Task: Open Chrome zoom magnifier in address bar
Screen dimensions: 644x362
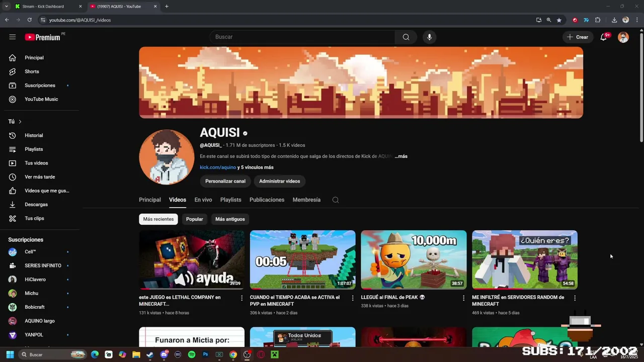Action: pos(549,20)
